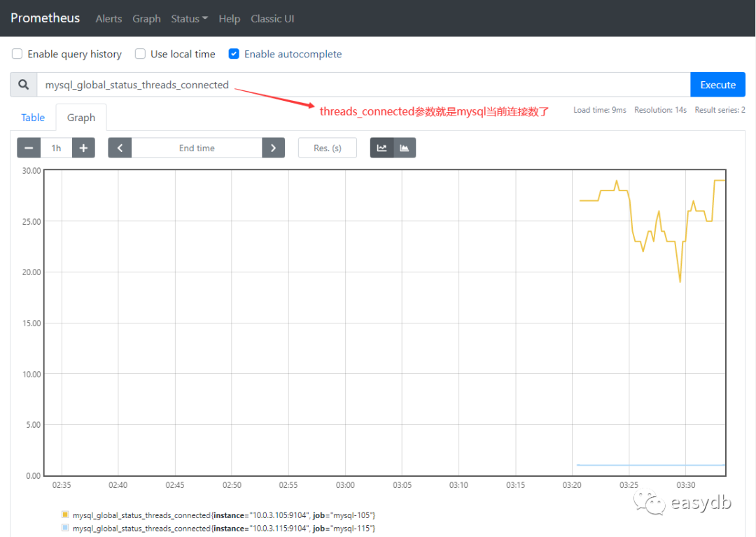The image size is (756, 537).
Task: Open the Status dropdown menu
Action: (189, 19)
